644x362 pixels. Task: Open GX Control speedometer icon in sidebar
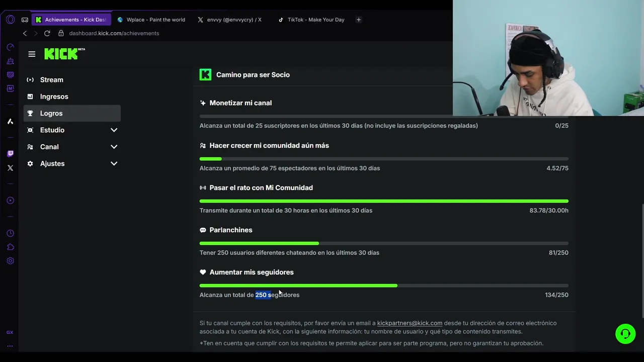click(10, 47)
